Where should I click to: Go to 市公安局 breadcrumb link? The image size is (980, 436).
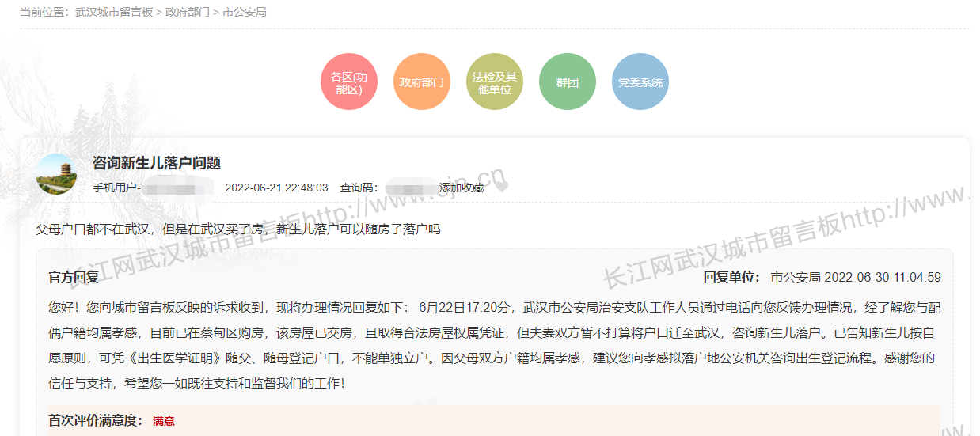click(x=245, y=13)
